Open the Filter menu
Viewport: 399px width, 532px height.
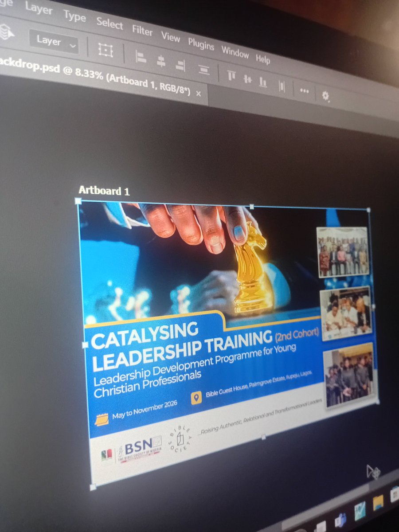[x=142, y=31]
